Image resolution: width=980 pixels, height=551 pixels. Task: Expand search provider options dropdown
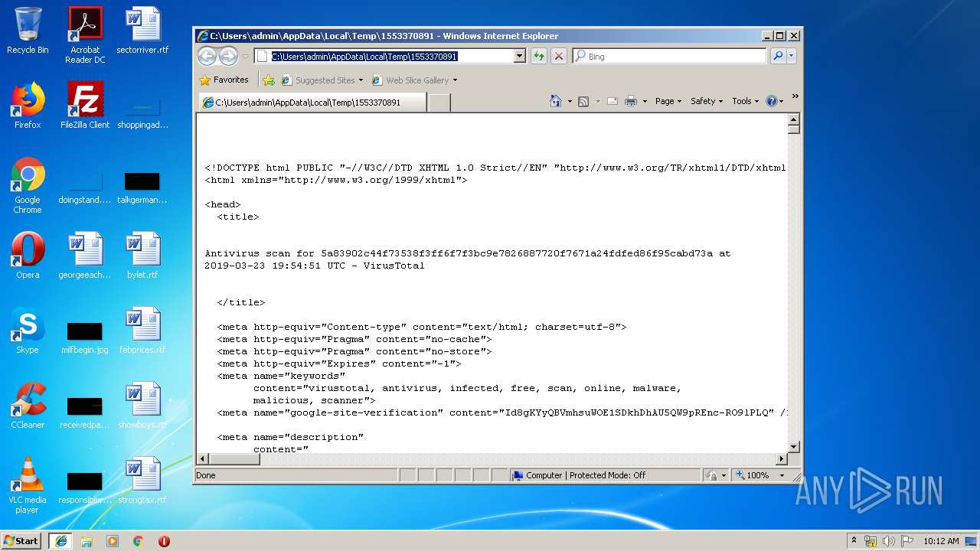792,56
